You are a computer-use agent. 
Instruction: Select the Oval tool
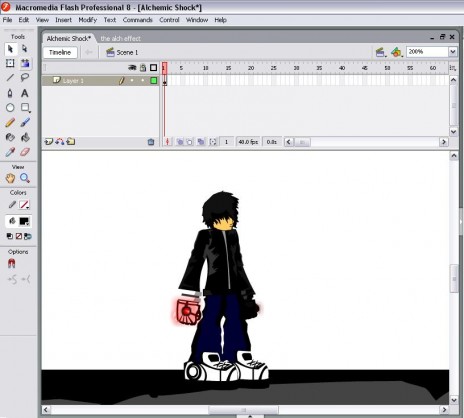10,108
